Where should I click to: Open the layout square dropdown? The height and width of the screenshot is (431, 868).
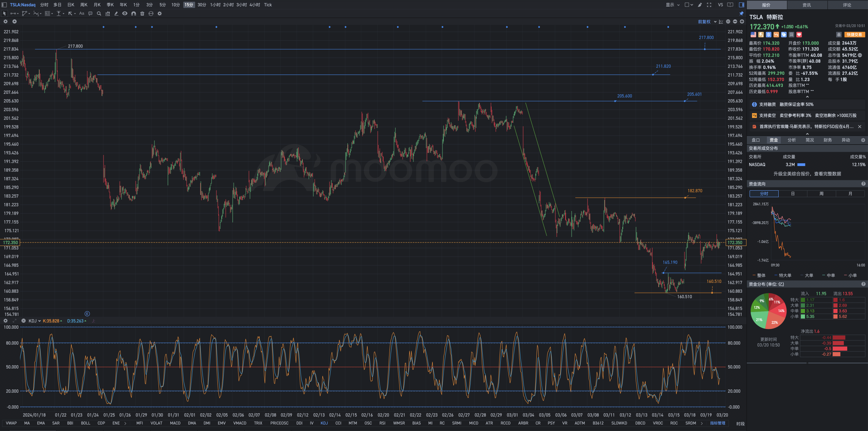coord(689,5)
